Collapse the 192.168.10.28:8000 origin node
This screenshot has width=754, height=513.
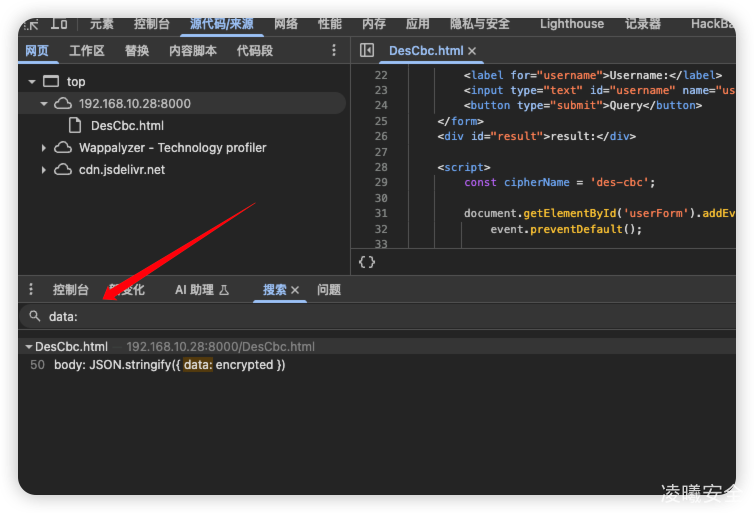pyautogui.click(x=44, y=104)
